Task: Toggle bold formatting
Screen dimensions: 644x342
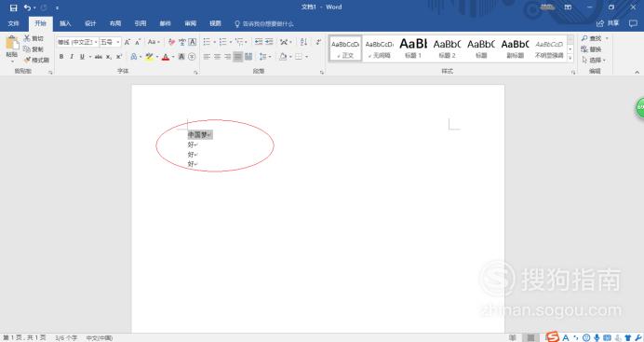Action: tap(61, 57)
